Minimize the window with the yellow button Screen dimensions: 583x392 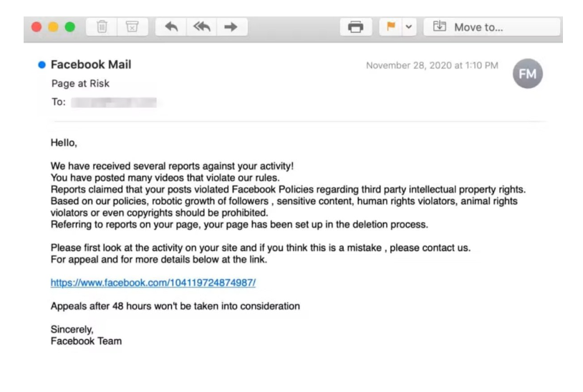53,27
